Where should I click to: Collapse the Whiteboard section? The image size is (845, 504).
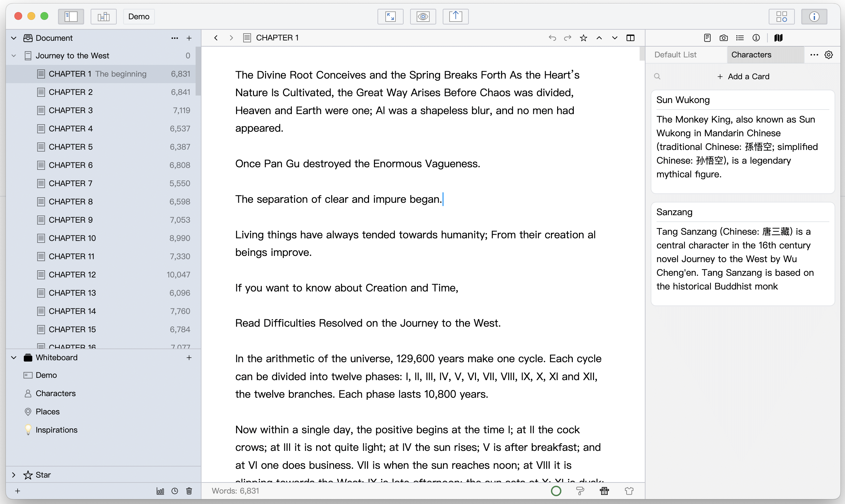click(14, 357)
